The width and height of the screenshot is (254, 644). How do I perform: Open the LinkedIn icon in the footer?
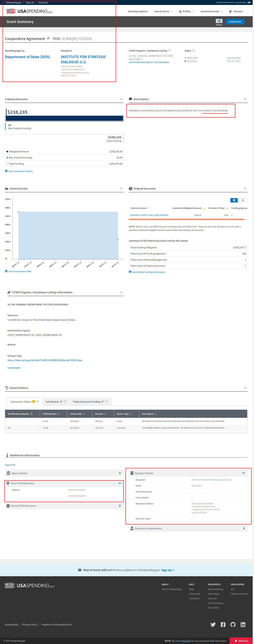[x=243, y=624]
